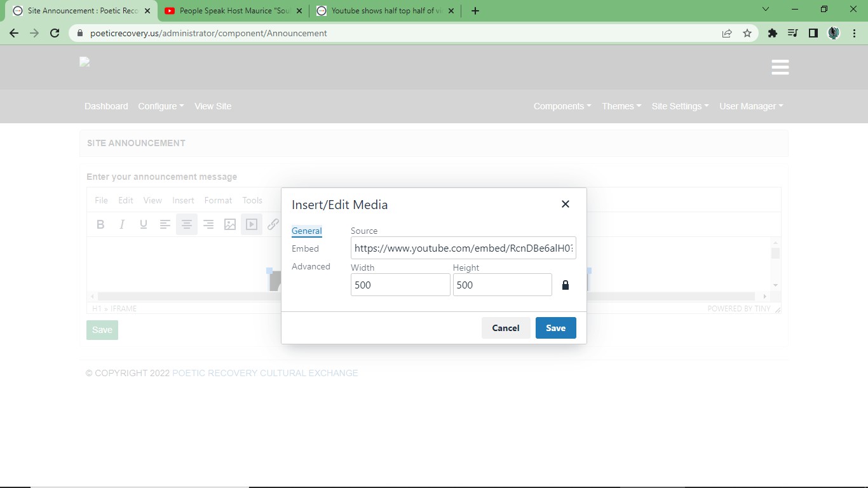Open new browser tab
Viewport: 868px width, 488px height.
475,11
